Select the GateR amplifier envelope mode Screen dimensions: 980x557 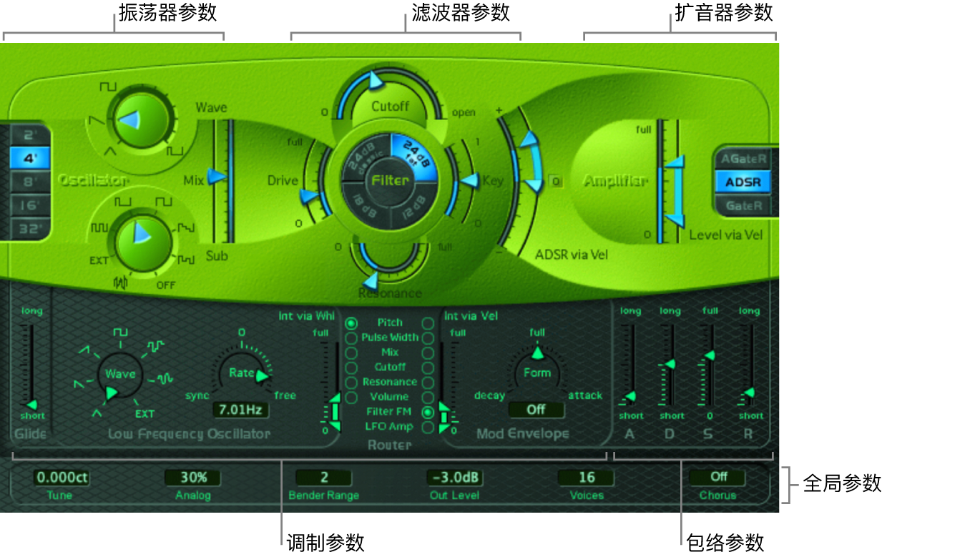743,206
